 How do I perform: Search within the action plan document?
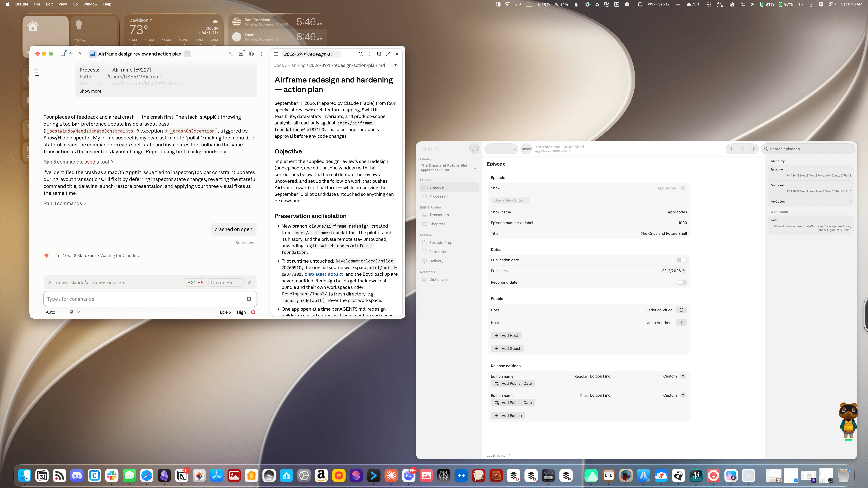coord(361,54)
